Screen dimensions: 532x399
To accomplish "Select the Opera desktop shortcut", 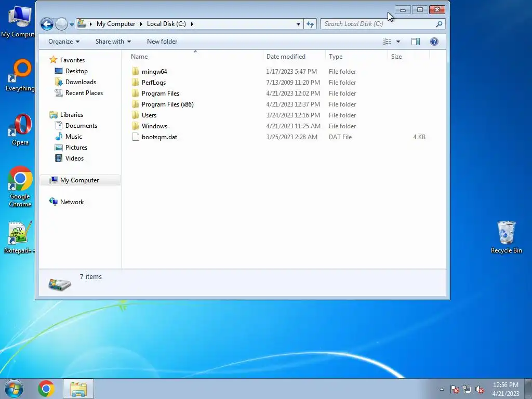I will 20,129.
